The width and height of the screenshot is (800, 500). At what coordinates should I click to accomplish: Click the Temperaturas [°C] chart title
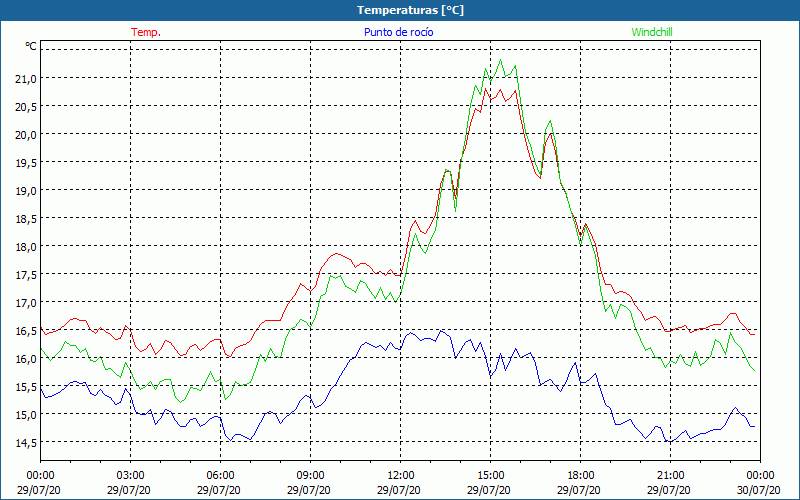[410, 10]
